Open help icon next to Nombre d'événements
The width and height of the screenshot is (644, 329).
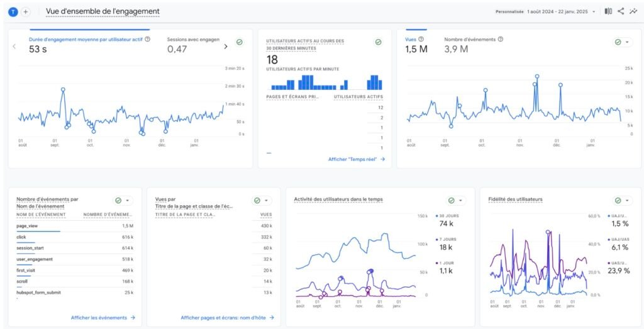pos(500,40)
